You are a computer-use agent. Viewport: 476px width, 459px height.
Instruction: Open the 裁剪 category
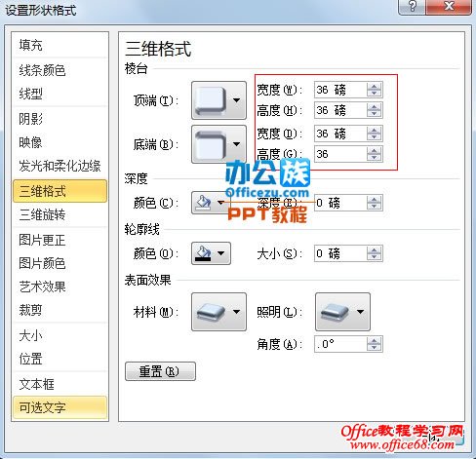59,310
